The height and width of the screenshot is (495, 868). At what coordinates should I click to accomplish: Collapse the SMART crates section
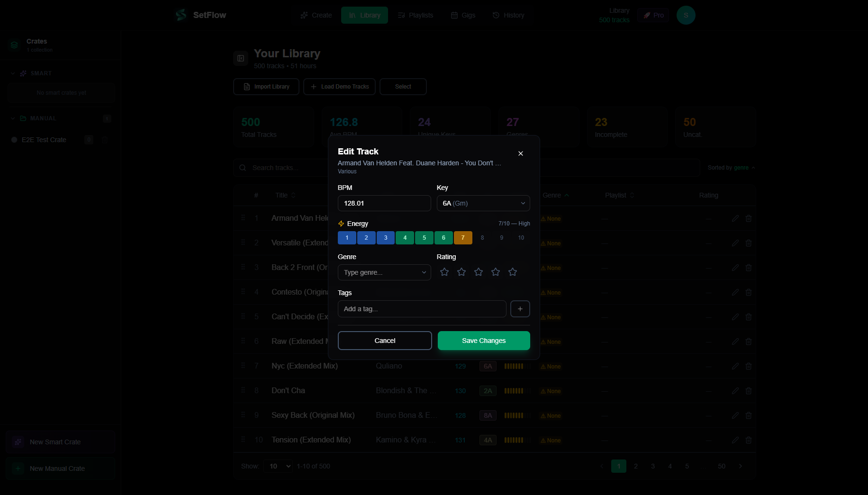[12, 73]
